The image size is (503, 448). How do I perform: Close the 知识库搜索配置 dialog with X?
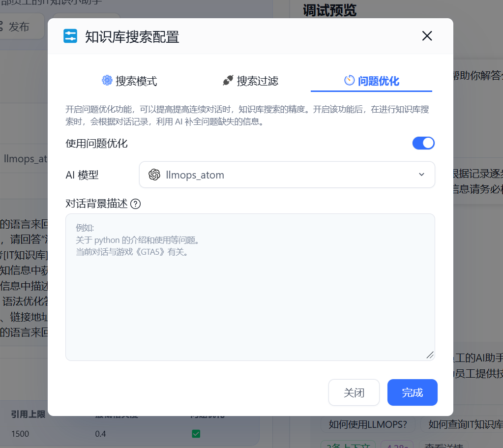point(427,36)
